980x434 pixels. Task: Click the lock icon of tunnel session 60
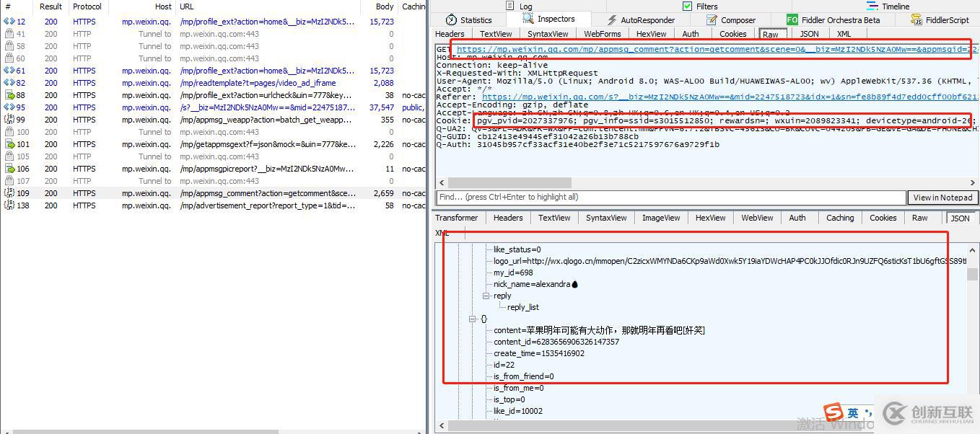pyautogui.click(x=9, y=58)
